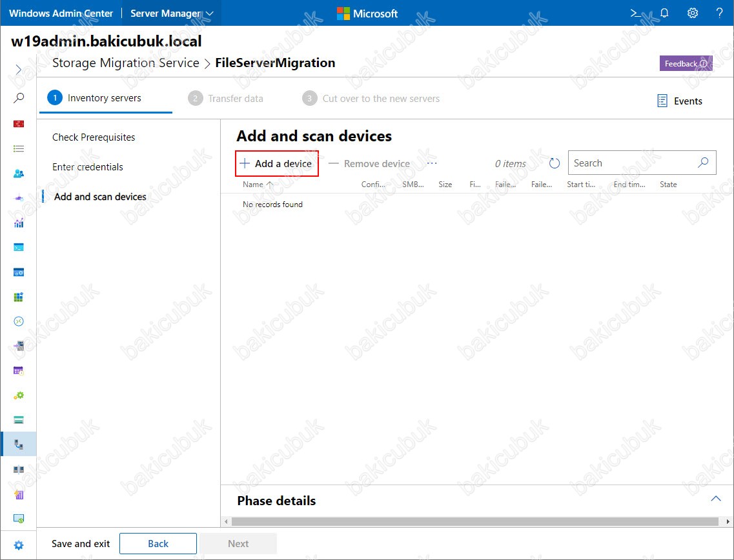734x560 pixels.
Task: Open the Registry tool icon
Action: point(19,297)
